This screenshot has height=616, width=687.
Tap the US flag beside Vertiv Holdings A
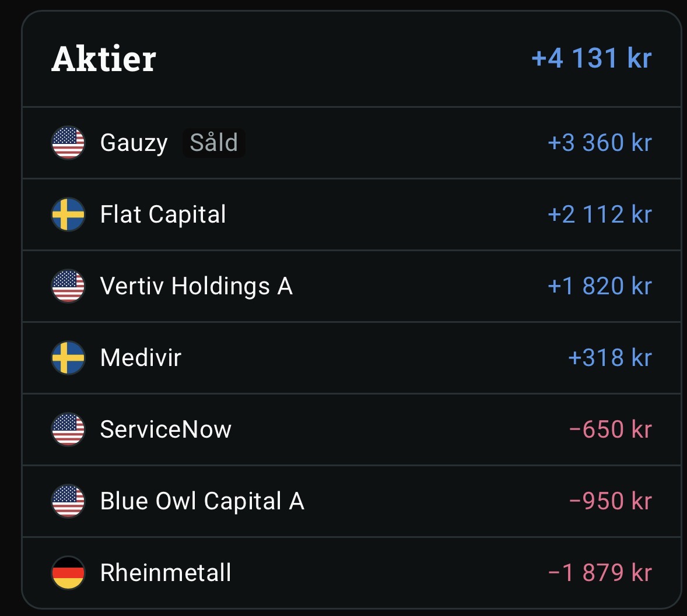tap(68, 286)
